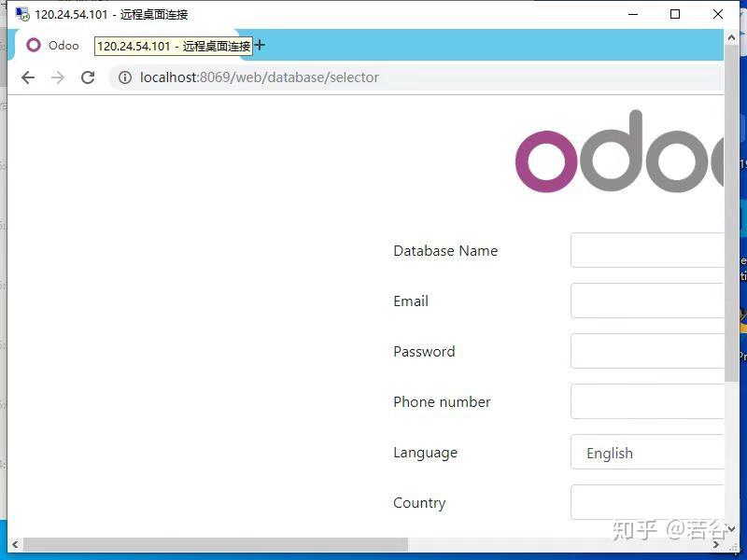
Task: Open site information via the circled-i icon
Action: (x=125, y=77)
